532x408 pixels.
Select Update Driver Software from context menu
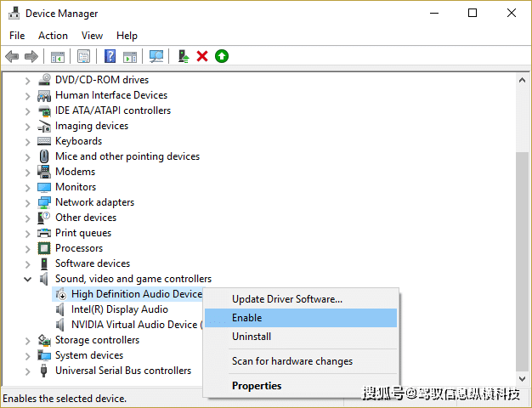click(287, 299)
